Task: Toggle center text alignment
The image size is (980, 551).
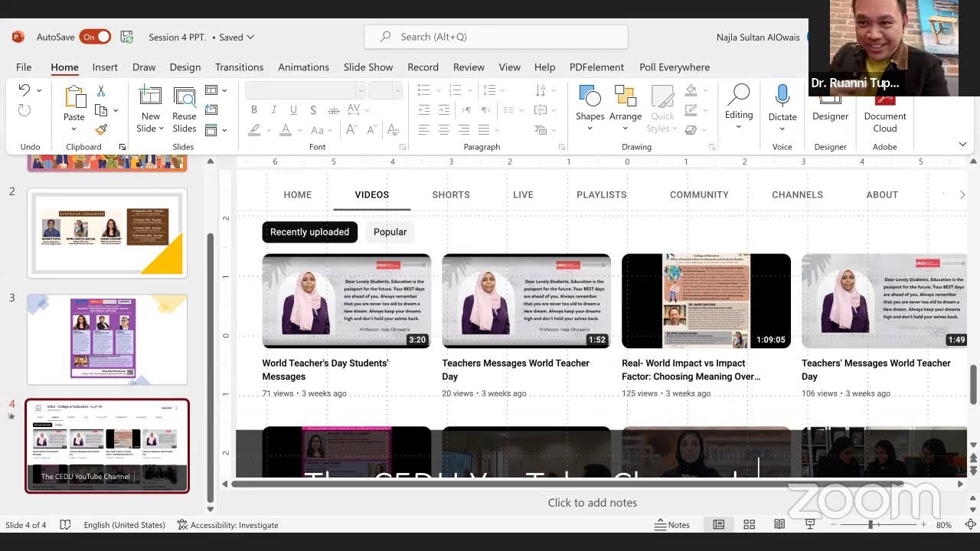Action: point(443,130)
